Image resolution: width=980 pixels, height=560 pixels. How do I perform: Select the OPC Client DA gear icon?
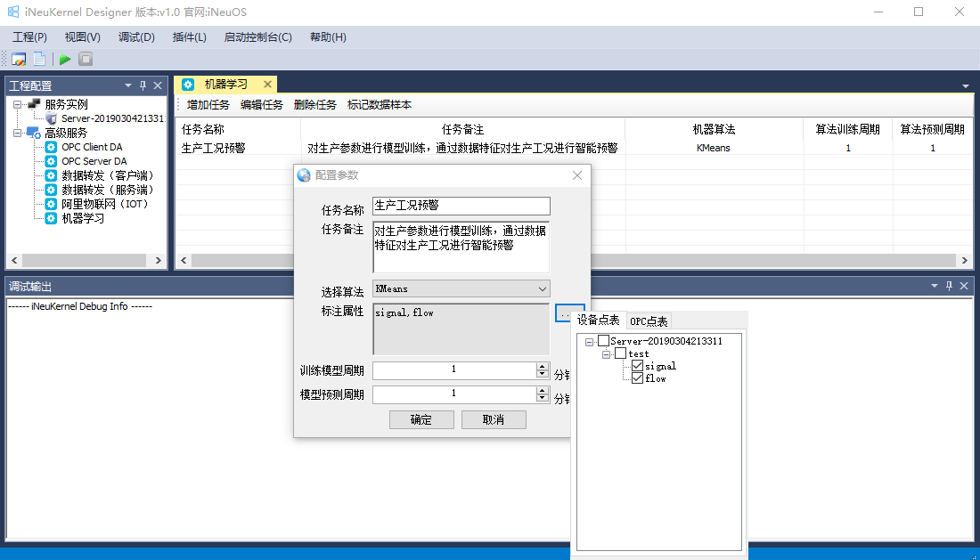[51, 147]
